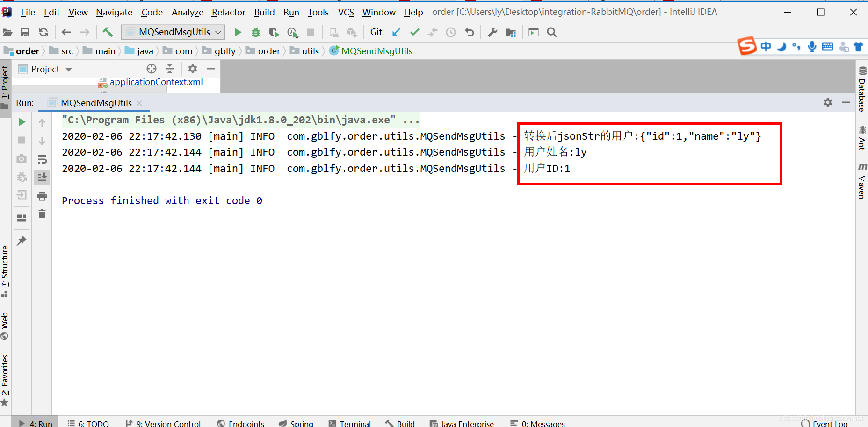Viewport: 868px width, 427px height.
Task: Print the console output
Action: coord(42,196)
